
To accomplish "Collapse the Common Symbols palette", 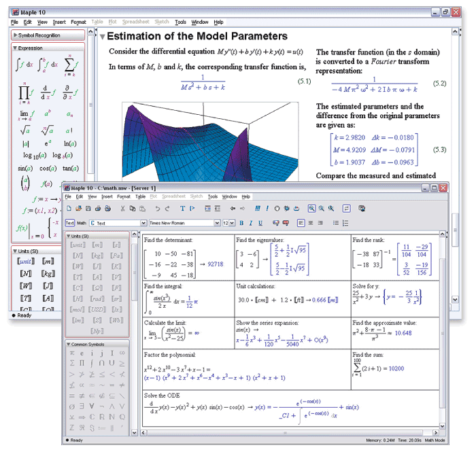I will [x=68, y=344].
